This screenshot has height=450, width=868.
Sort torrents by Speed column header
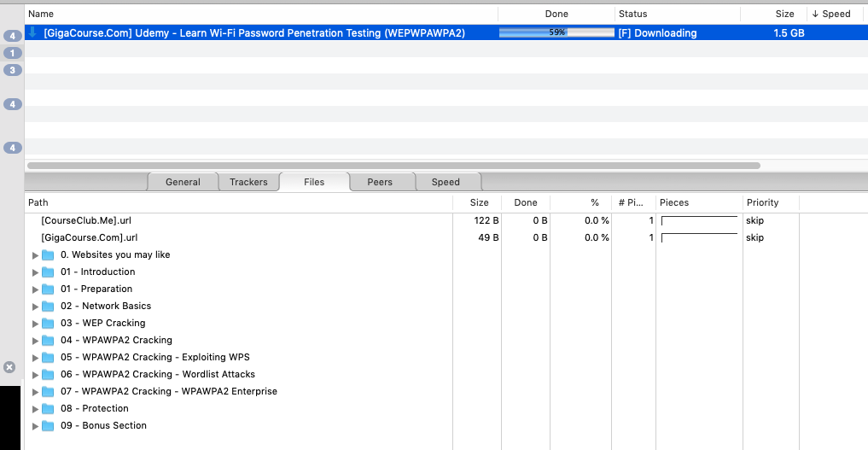click(x=837, y=14)
